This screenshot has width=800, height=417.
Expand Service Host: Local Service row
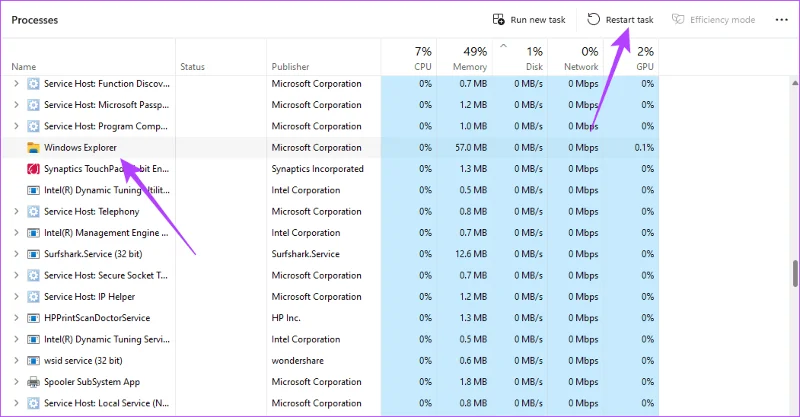(16, 403)
